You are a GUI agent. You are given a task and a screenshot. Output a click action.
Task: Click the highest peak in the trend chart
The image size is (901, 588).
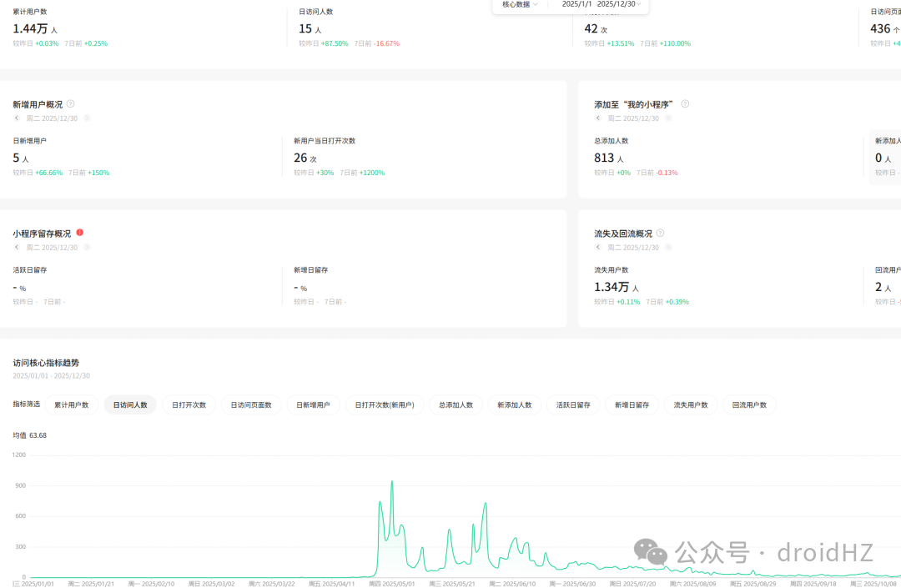click(392, 482)
